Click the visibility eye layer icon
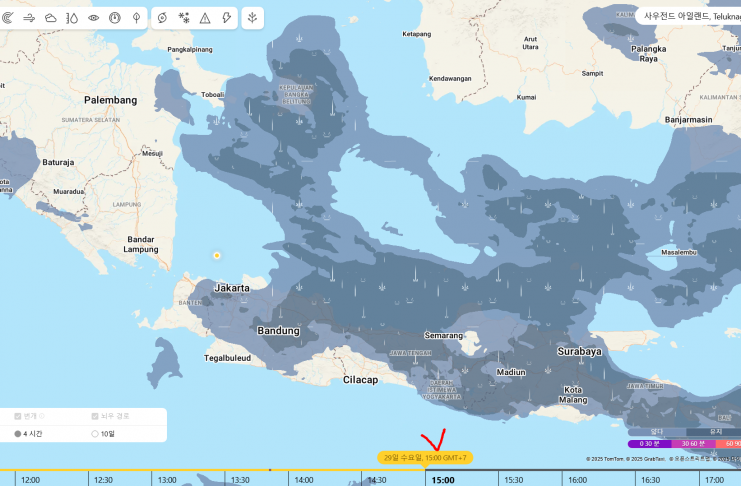741x486 pixels. coord(94,17)
